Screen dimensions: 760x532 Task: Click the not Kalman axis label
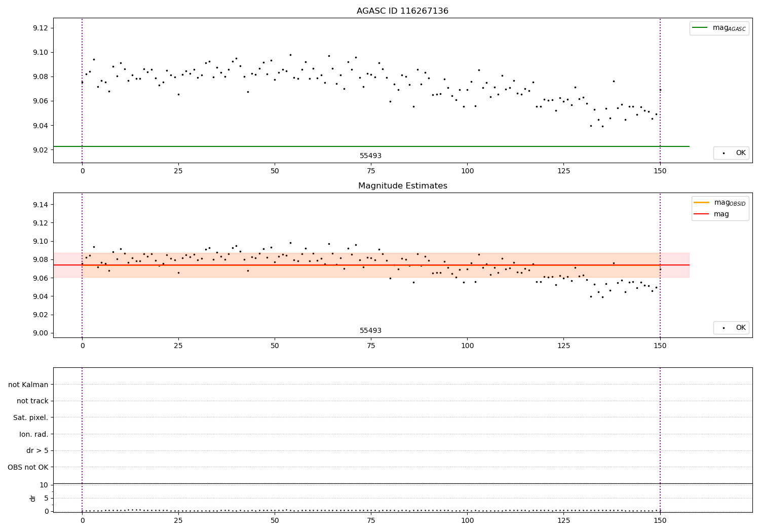(28, 385)
